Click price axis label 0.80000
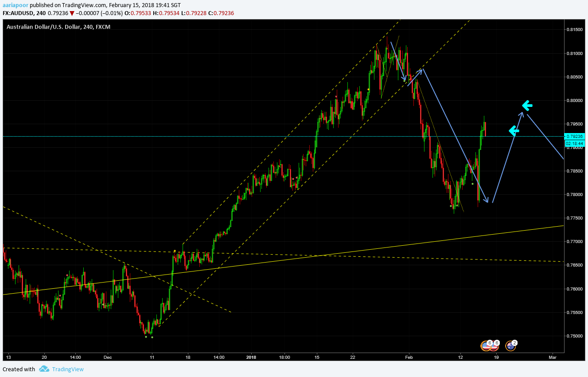This screenshot has height=377, width=588. [x=575, y=101]
